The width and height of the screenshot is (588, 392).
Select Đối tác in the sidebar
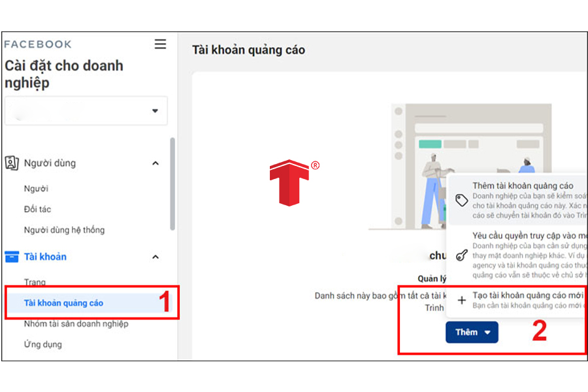[x=37, y=209]
